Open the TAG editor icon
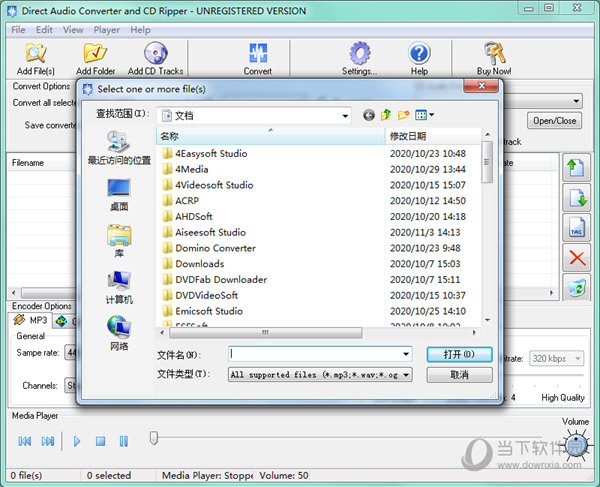The width and height of the screenshot is (600, 487). (x=576, y=227)
